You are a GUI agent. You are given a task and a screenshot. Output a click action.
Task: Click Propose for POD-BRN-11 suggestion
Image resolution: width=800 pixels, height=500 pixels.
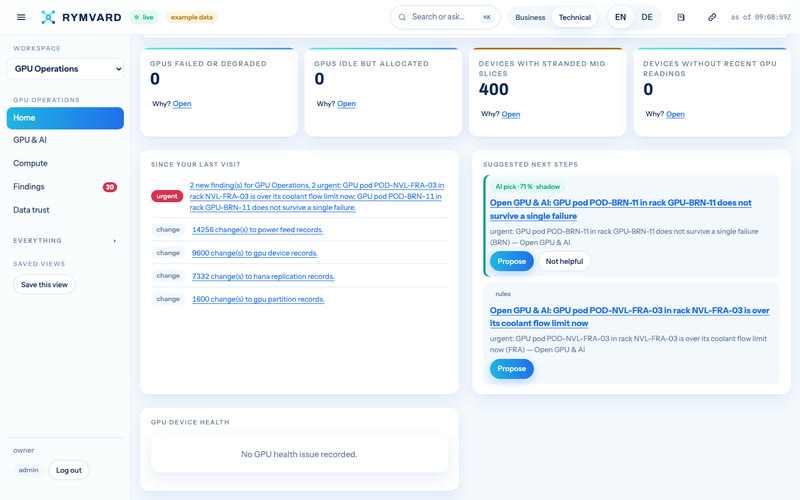coord(512,261)
